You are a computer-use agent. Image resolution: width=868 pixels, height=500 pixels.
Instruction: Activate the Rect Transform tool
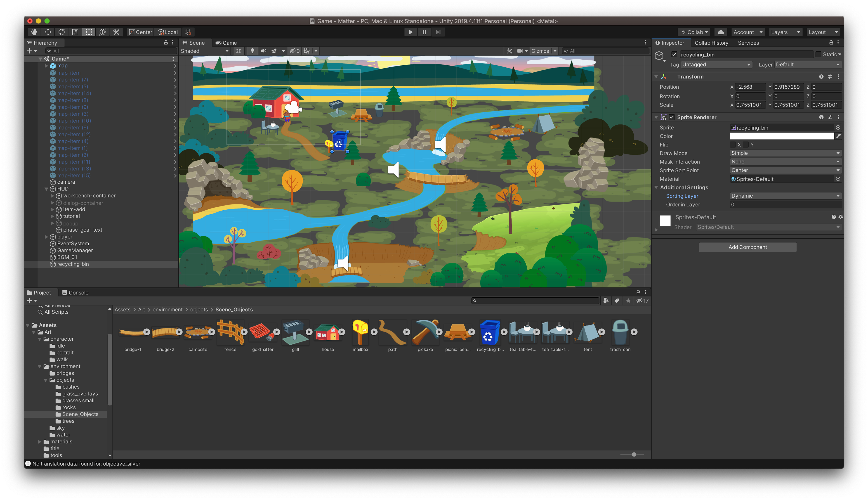(89, 32)
